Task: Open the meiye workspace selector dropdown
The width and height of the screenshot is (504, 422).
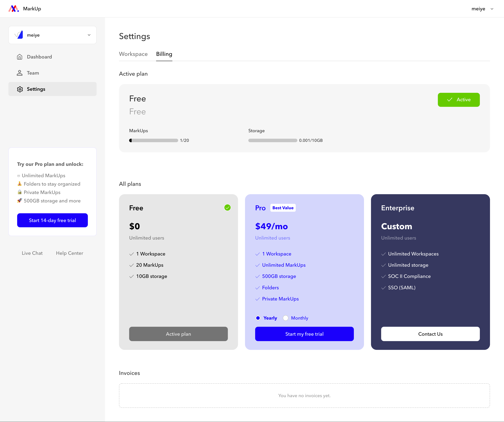Action: (x=52, y=35)
